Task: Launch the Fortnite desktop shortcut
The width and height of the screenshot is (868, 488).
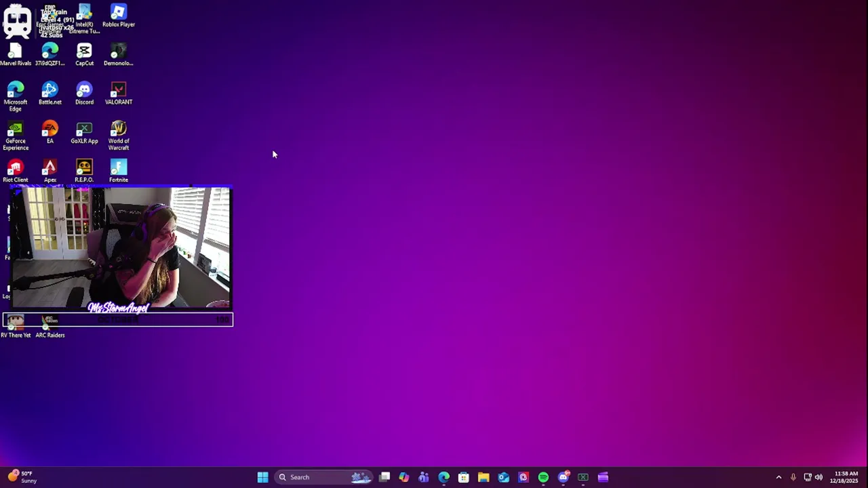Action: pos(119,171)
